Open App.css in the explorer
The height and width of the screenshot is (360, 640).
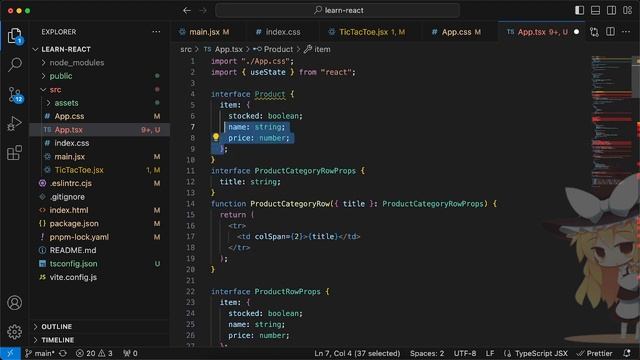click(x=100, y=116)
